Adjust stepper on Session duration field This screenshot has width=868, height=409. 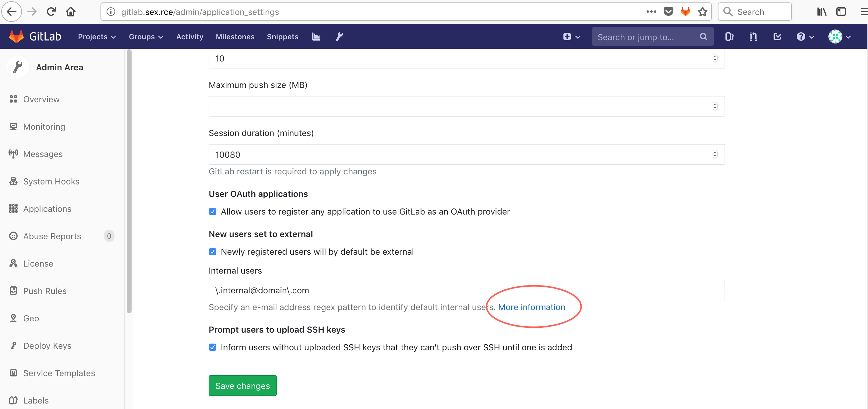coord(715,154)
